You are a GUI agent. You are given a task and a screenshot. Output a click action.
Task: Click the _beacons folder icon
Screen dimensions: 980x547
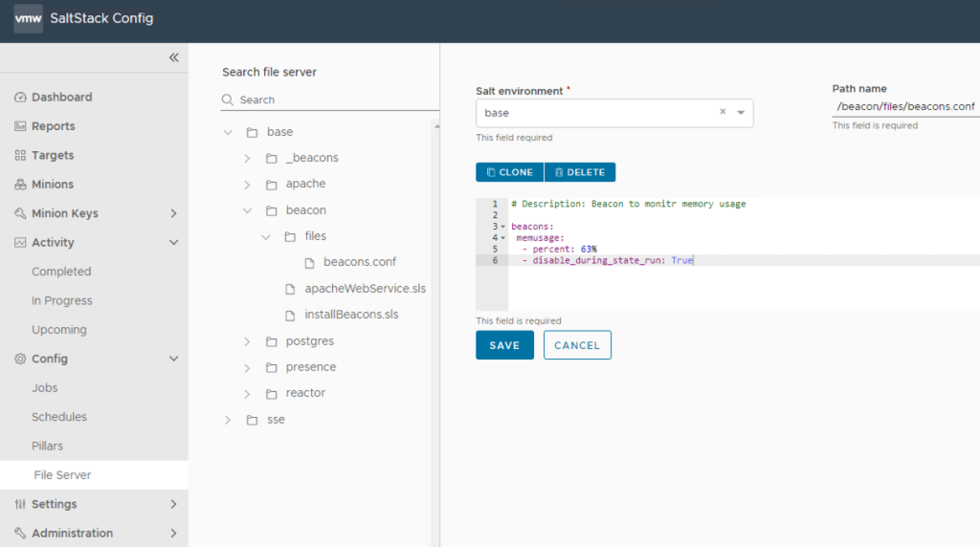click(x=272, y=158)
